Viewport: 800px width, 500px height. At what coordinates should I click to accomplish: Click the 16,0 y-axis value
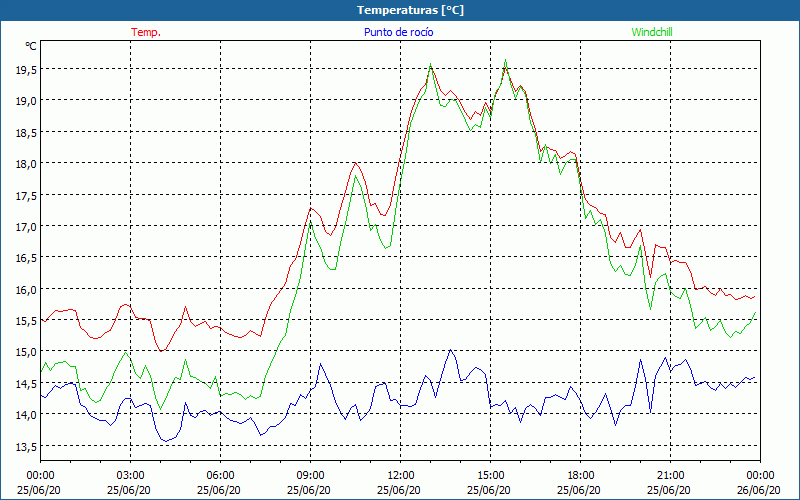26,290
